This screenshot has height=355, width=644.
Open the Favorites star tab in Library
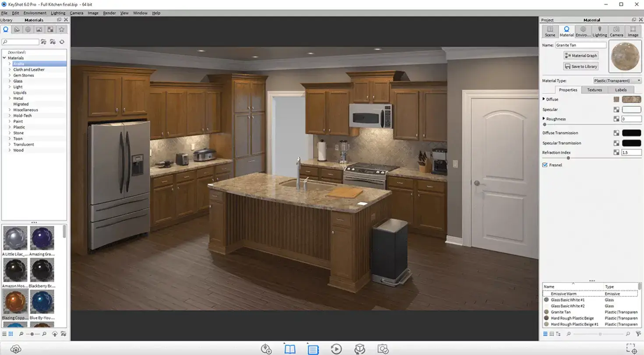62,29
